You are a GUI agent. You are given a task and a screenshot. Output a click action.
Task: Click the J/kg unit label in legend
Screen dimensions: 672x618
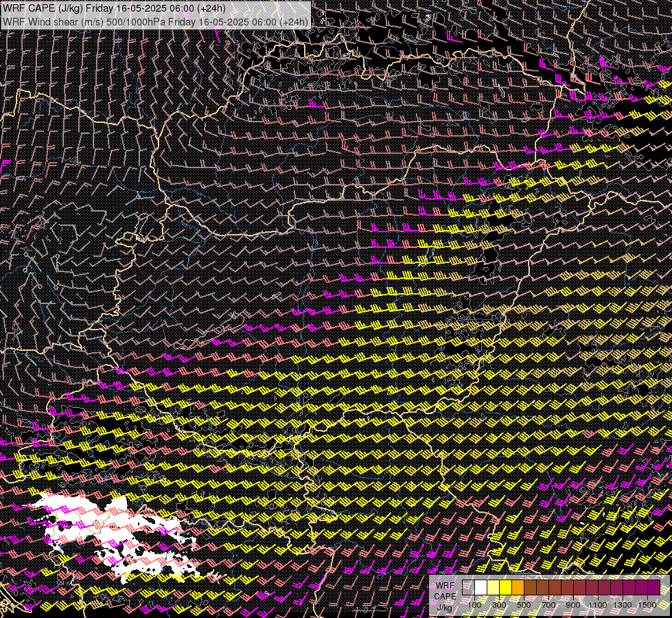(445, 607)
